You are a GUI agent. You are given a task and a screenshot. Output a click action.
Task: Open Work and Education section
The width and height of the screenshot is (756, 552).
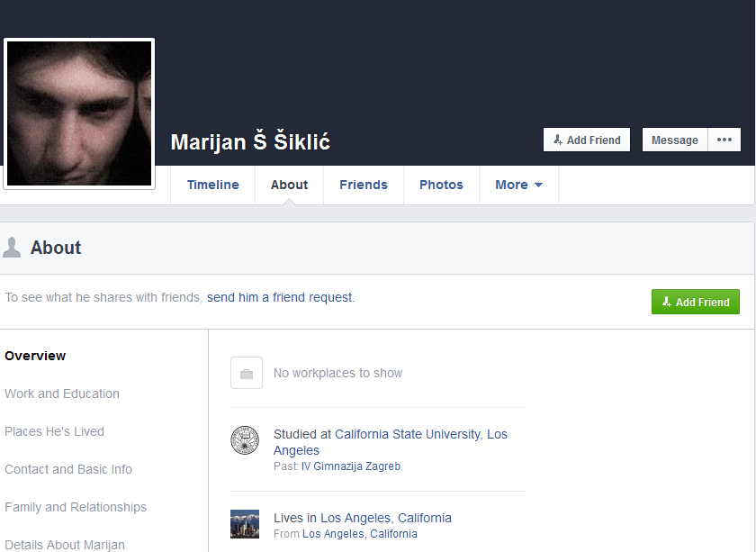62,394
